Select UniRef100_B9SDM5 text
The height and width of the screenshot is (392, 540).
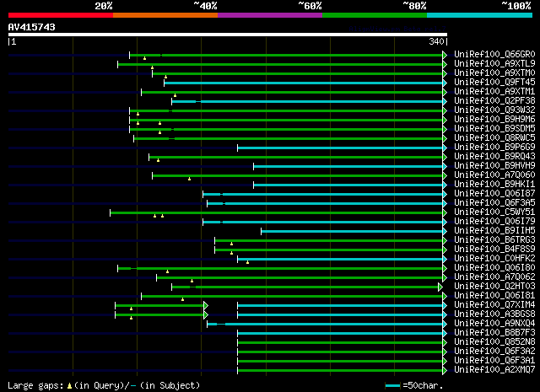tap(494, 129)
